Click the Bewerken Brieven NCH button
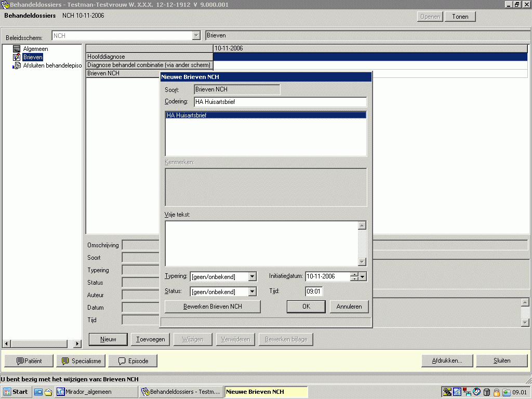 click(x=212, y=307)
